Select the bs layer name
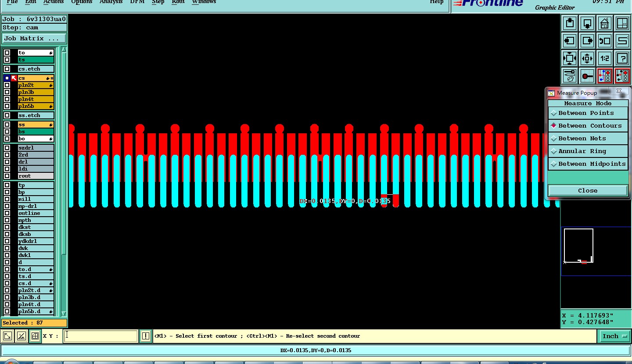Image resolution: width=632 pixels, height=364 pixels. [x=36, y=132]
